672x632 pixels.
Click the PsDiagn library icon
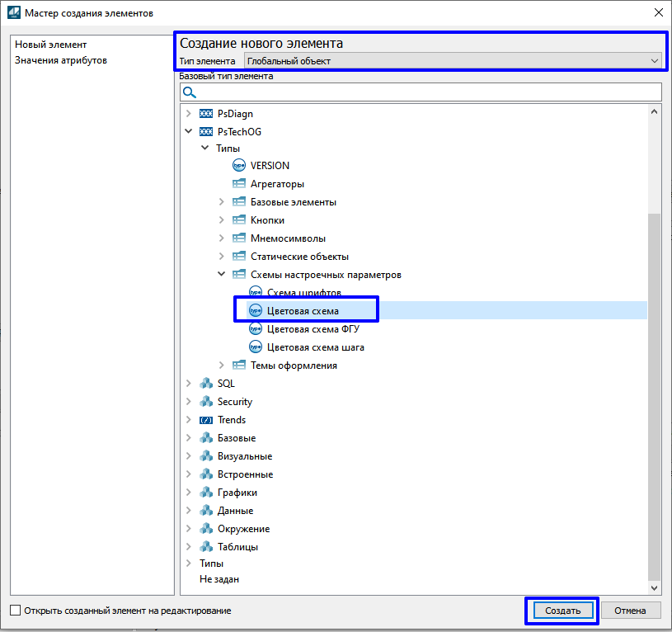tap(206, 113)
